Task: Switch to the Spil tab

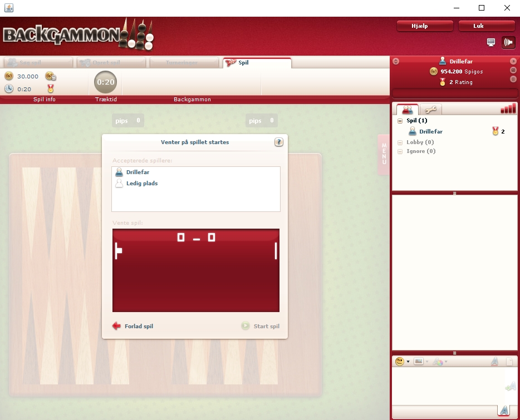Action: pyautogui.click(x=257, y=63)
